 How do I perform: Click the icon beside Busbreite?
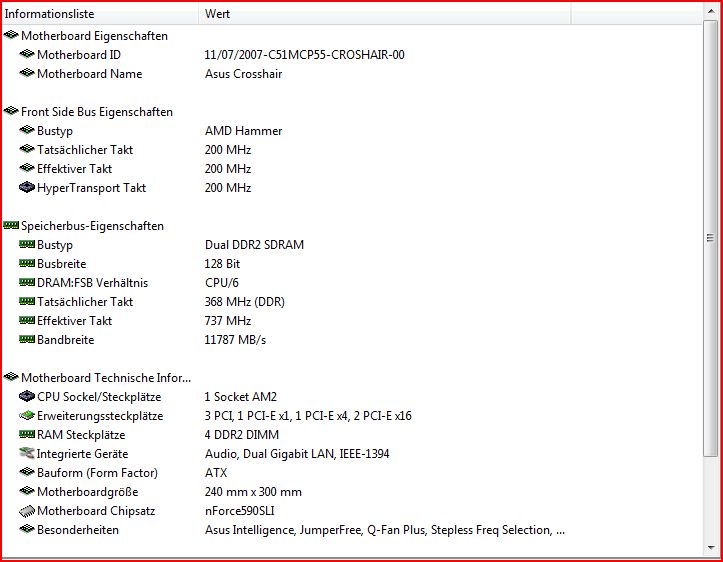point(27,263)
